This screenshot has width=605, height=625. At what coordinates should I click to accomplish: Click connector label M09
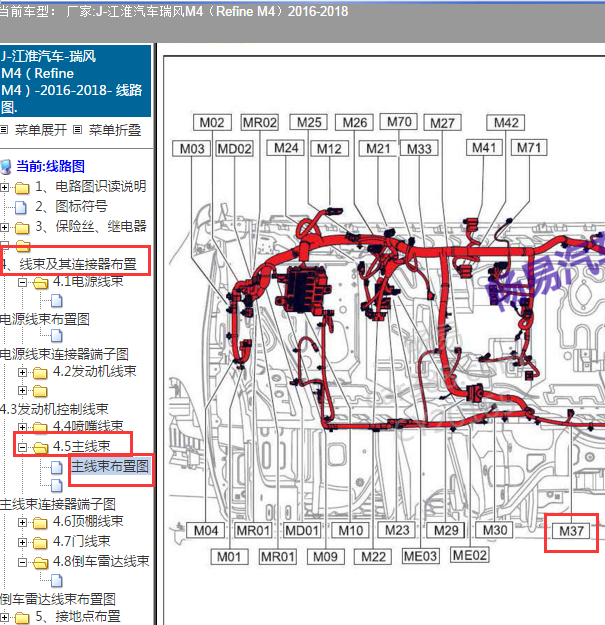[x=325, y=556]
